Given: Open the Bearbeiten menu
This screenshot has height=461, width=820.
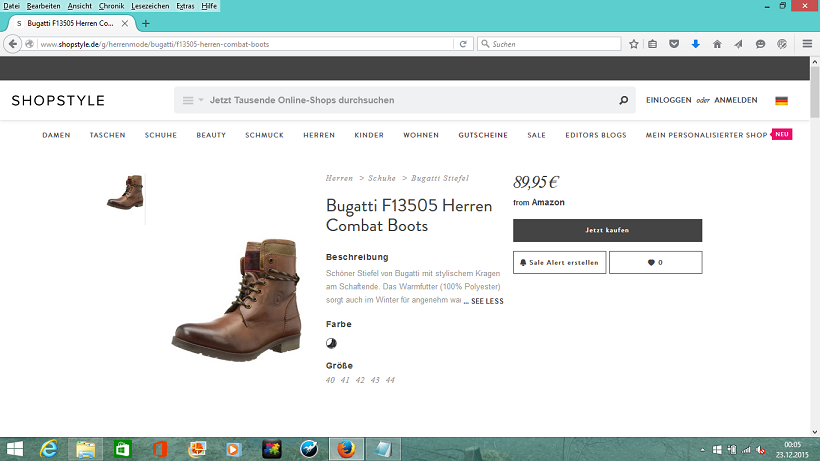Looking at the screenshot, I should point(43,6).
